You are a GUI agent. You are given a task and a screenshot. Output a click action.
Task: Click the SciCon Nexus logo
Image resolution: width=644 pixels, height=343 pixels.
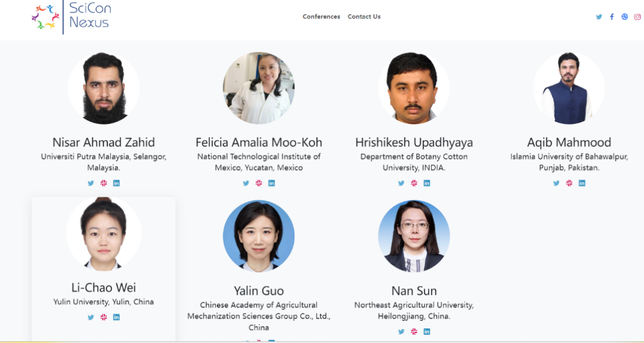click(72, 16)
